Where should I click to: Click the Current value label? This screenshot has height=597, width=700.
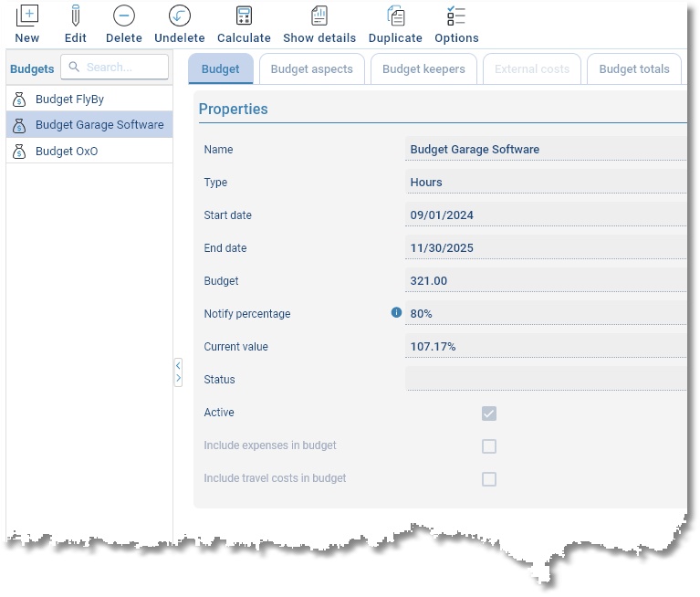[x=235, y=347]
